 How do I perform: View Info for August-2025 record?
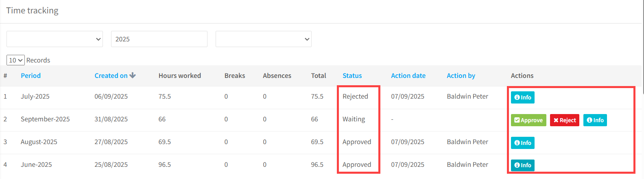click(x=522, y=143)
